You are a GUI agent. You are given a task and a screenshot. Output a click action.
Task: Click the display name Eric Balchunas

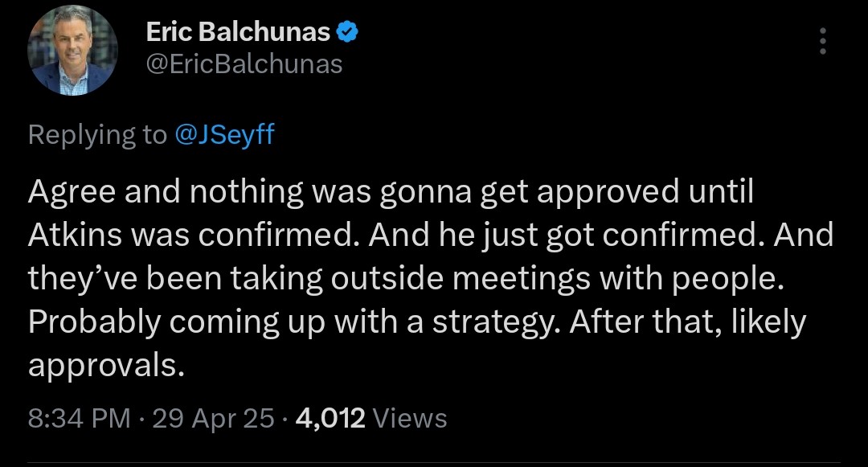238,32
